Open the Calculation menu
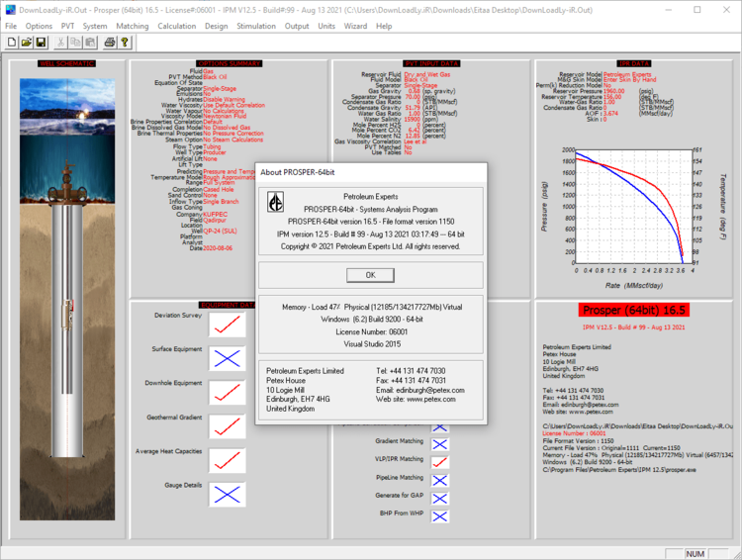This screenshot has height=560, width=742. pyautogui.click(x=177, y=26)
